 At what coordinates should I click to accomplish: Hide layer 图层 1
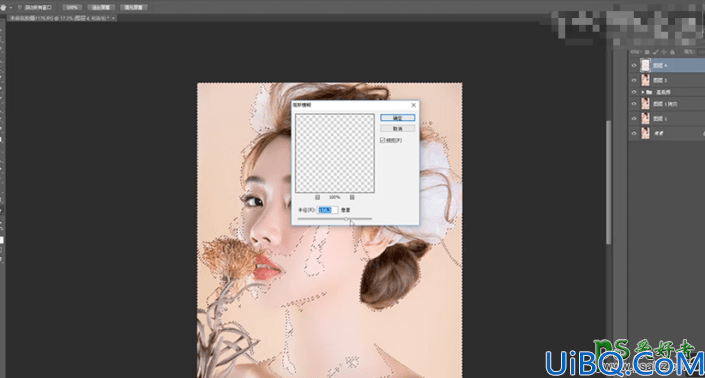pos(634,119)
